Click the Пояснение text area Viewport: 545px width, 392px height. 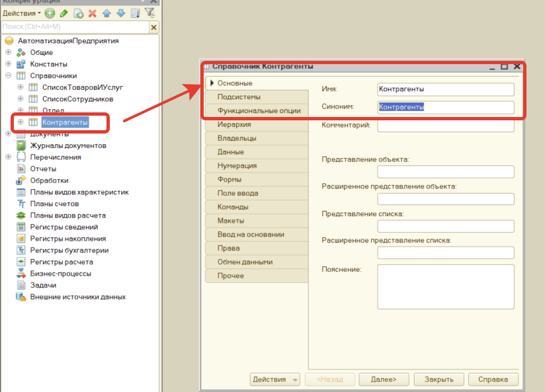[446, 287]
